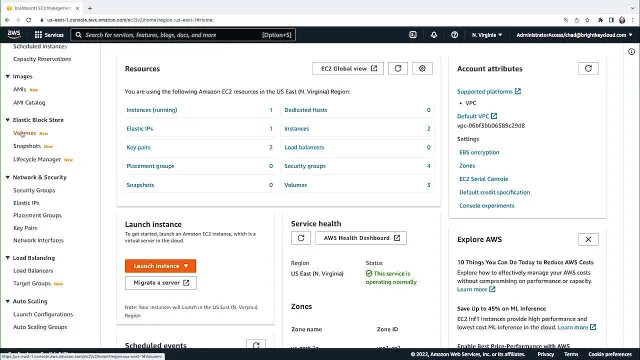Focus the AWS services search field
The image size is (640, 360).
(183, 35)
